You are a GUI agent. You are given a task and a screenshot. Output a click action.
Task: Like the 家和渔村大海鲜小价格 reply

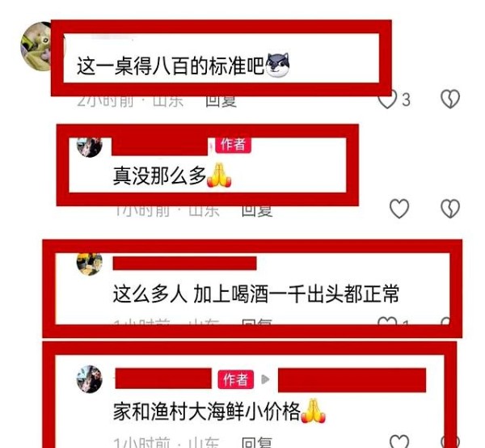(x=399, y=442)
